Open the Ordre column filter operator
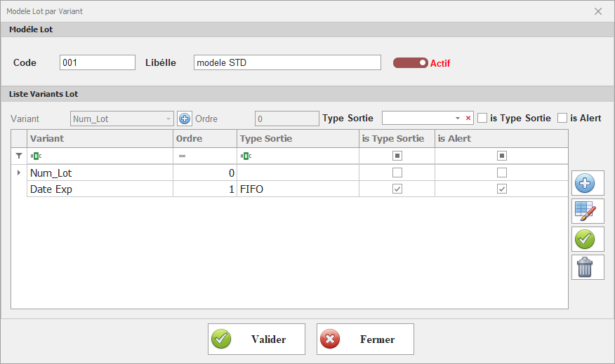Viewport: 615px width, 364px height. [x=182, y=156]
